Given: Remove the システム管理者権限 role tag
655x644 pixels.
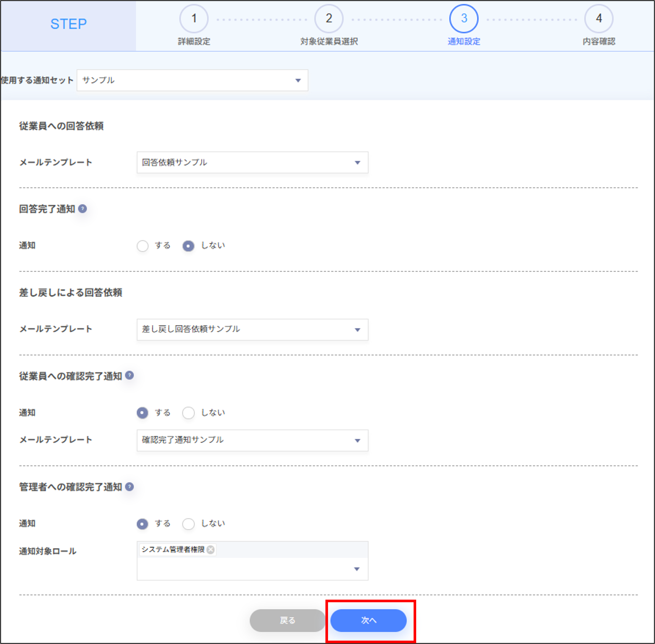Looking at the screenshot, I should click(x=210, y=550).
